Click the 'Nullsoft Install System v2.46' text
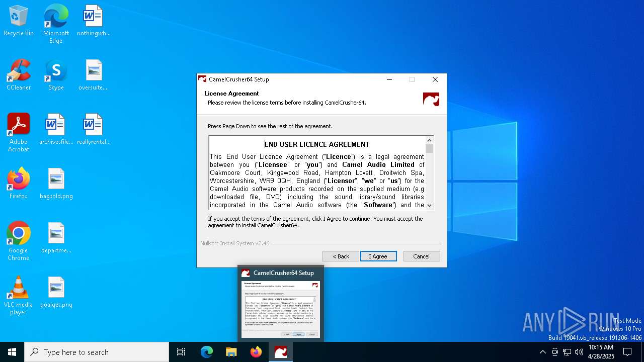This screenshot has width=644, height=362. 235,243
